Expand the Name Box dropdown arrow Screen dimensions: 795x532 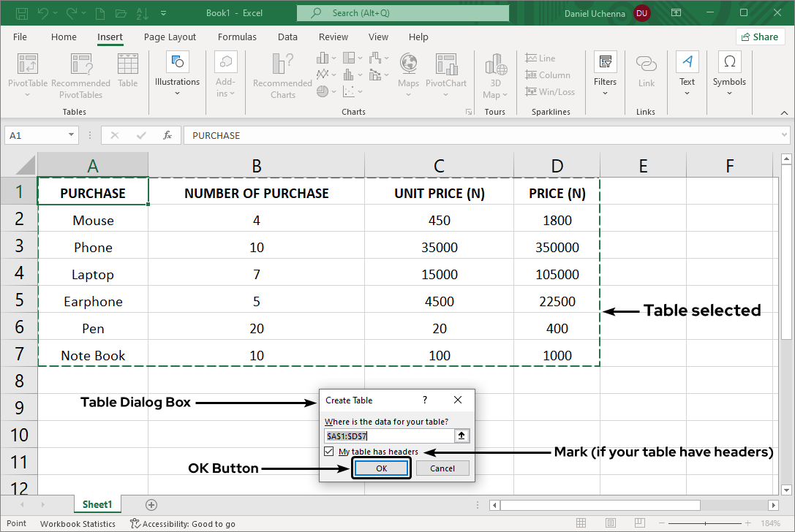click(71, 135)
